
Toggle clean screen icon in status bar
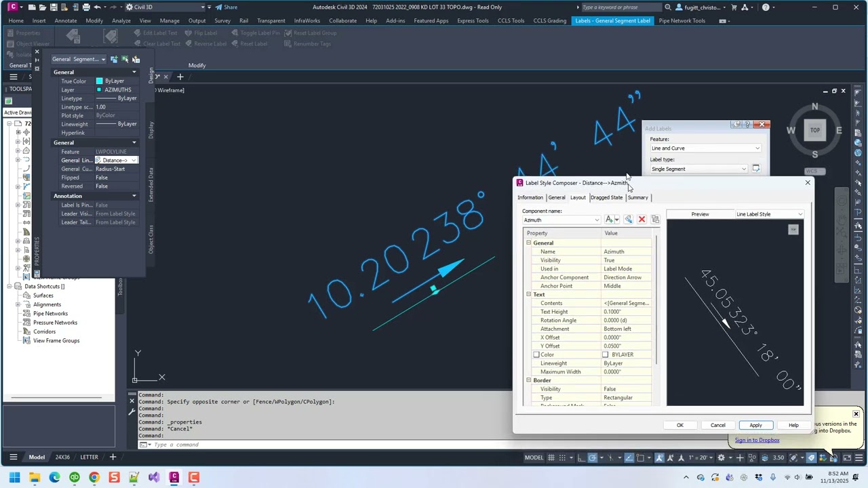[847, 457]
